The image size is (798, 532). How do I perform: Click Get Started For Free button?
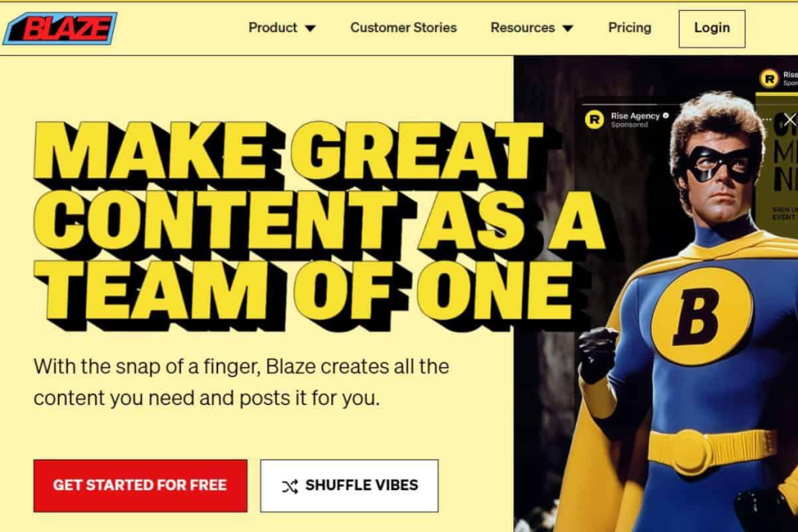140,486
